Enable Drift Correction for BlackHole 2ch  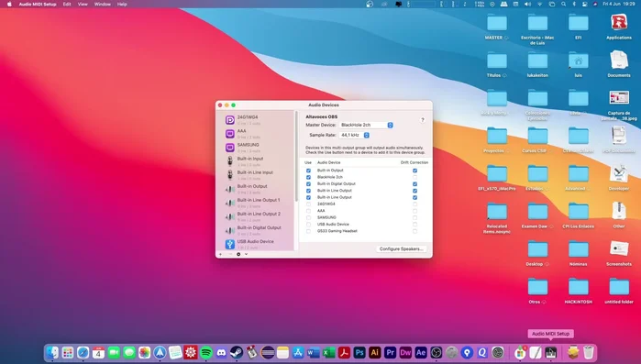click(x=414, y=177)
